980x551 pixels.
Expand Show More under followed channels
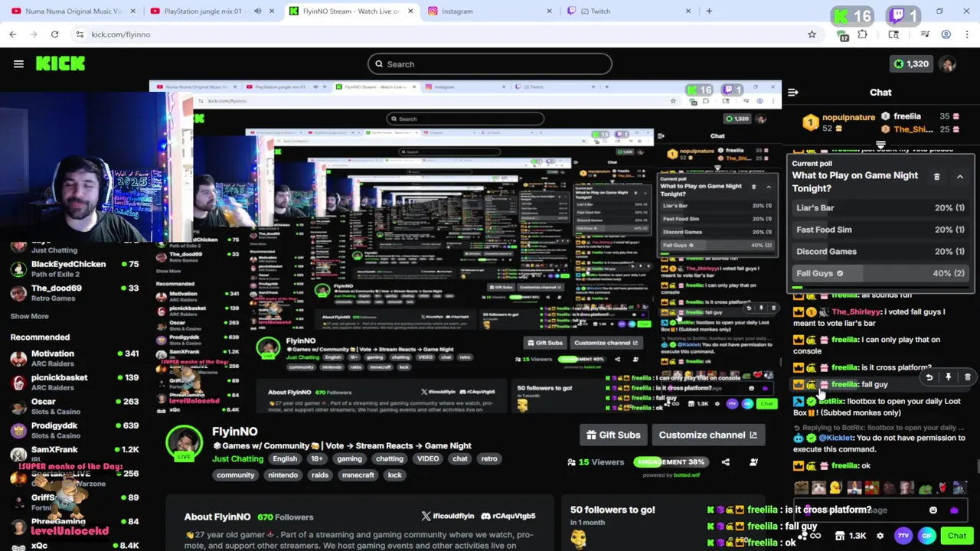29,316
